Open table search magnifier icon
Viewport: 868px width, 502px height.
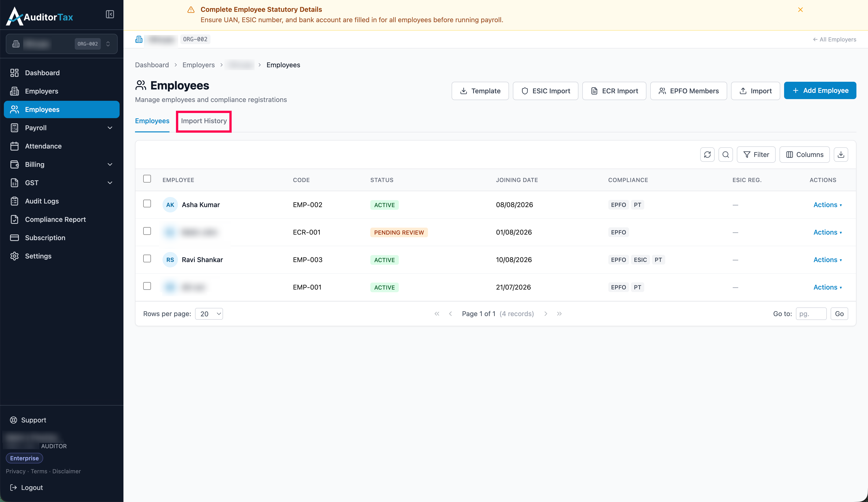pos(726,154)
